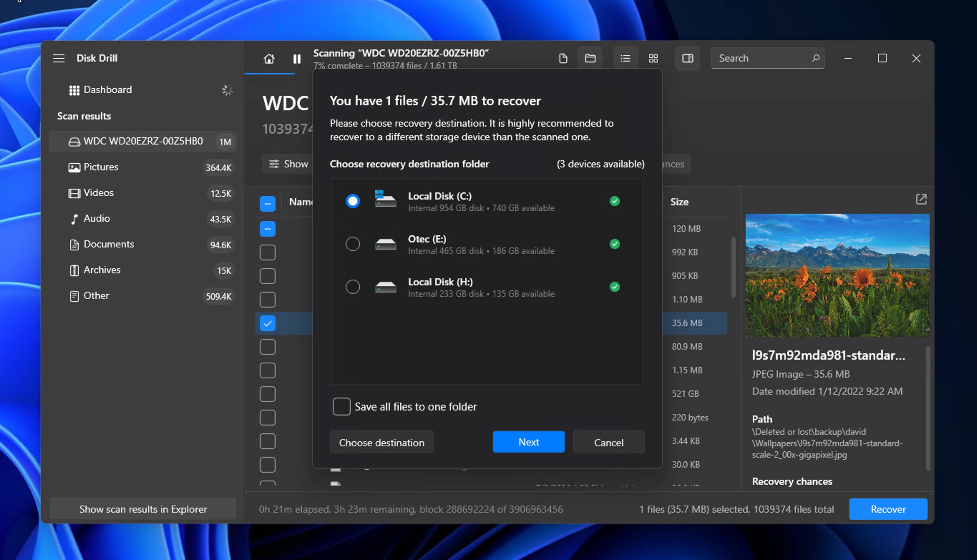The width and height of the screenshot is (977, 560).
Task: Click the scan progress bar under toolbar
Action: (x=269, y=73)
